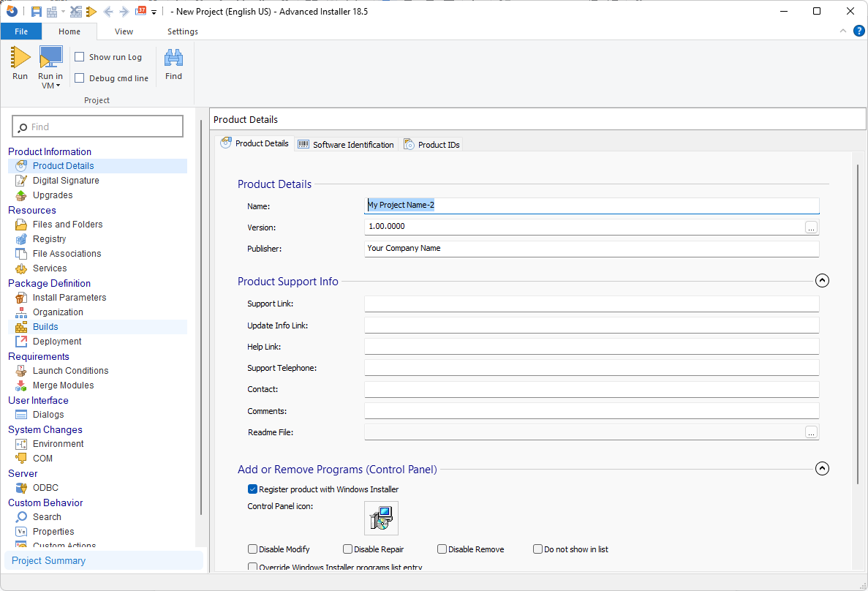Screen dimensions: 868x591
Task: Open the Dialogs page
Action: pyautogui.click(x=48, y=414)
